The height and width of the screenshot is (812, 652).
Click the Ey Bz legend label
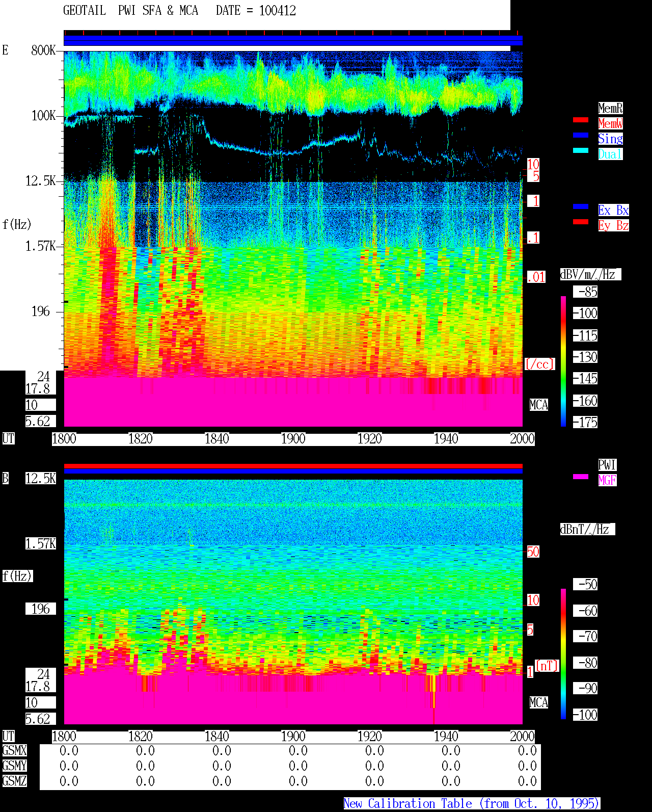point(613,225)
